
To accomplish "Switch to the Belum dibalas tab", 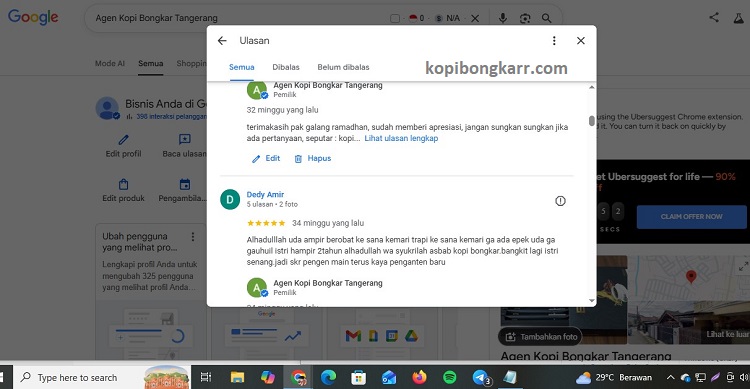I will (x=343, y=67).
